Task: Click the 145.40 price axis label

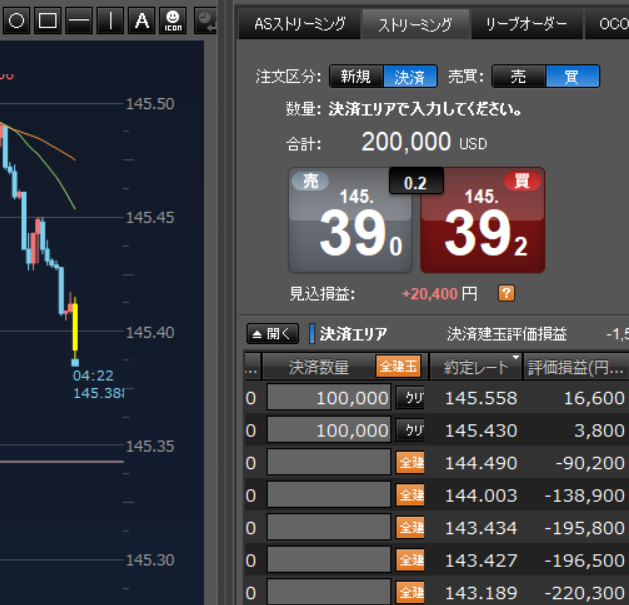Action: 150,333
